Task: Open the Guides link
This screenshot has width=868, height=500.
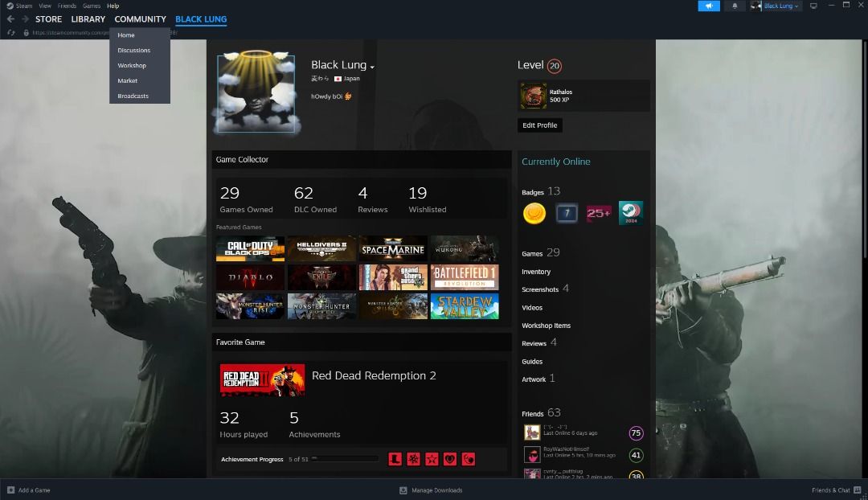Action: 532,362
